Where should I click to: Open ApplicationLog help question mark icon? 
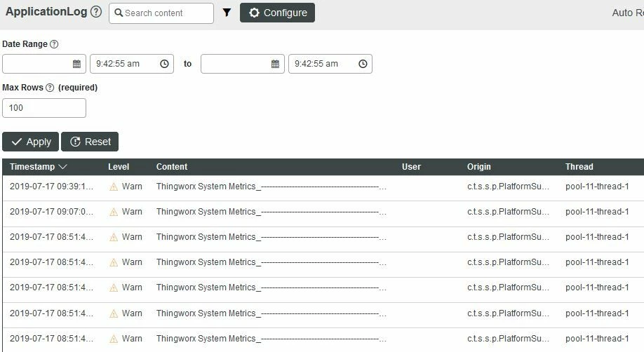pos(96,11)
